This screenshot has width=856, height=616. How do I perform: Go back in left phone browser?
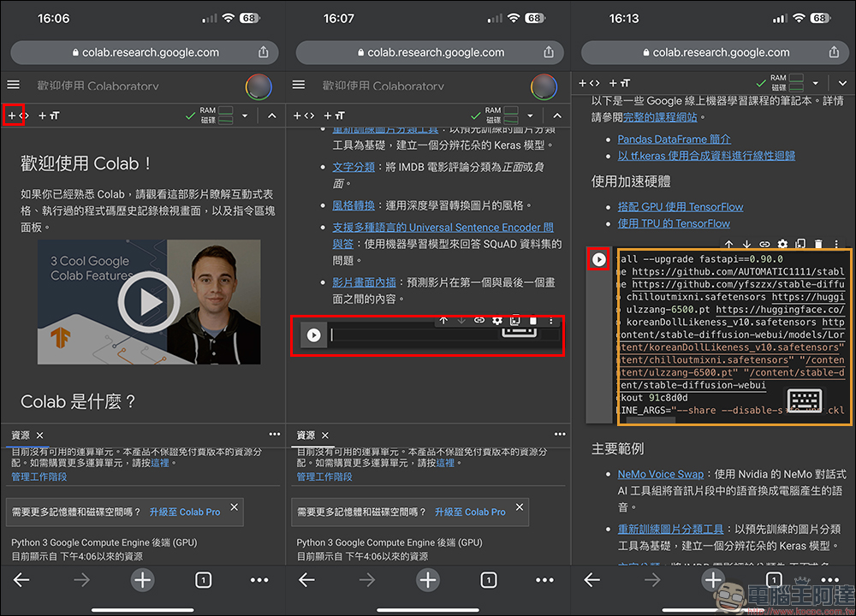pyautogui.click(x=21, y=580)
